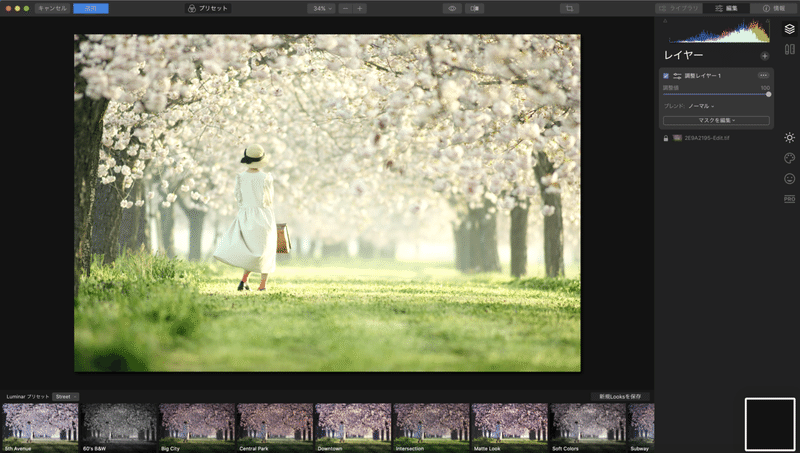Open the PRO tools icon
This screenshot has height=453, width=800.
pos(789,199)
